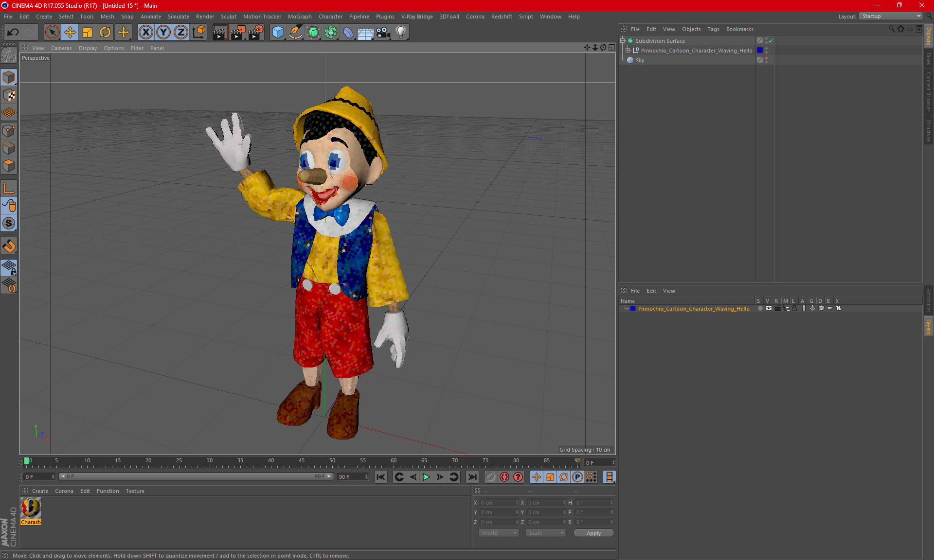
Task: Open the Scale mode dropdown
Action: 546,533
